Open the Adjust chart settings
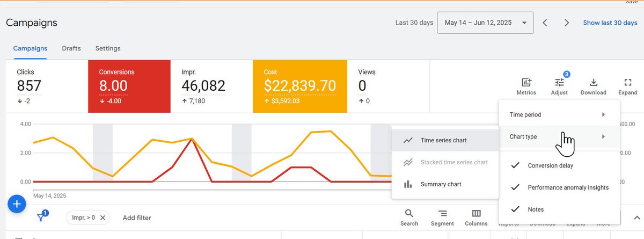This screenshot has width=644, height=239. coord(559,86)
